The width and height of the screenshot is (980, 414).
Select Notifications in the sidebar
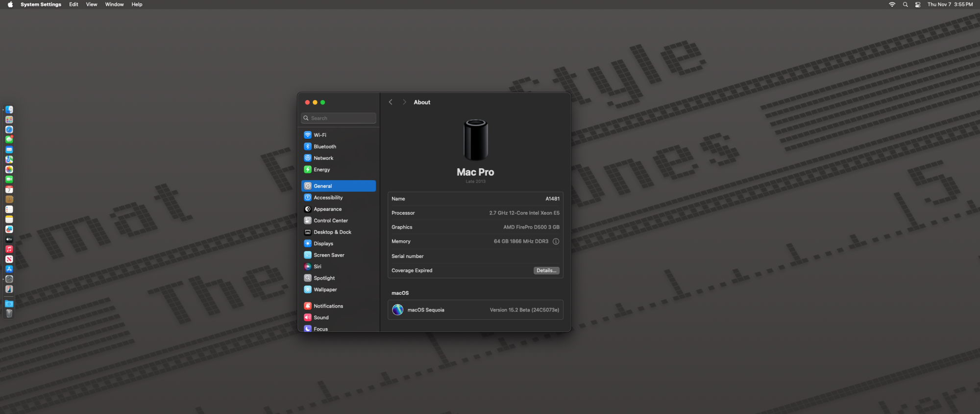pos(339,306)
